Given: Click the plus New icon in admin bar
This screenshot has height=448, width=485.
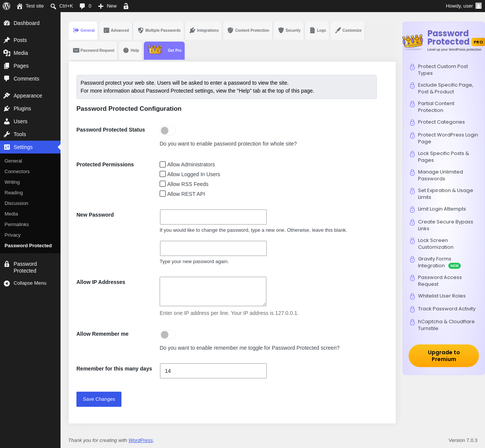Looking at the screenshot, I should (101, 6).
